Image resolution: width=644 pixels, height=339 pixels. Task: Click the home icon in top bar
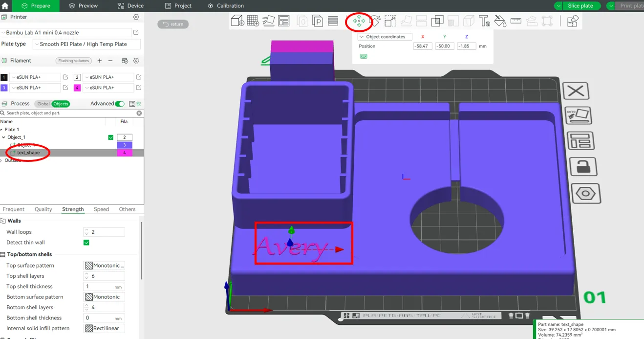click(x=5, y=6)
